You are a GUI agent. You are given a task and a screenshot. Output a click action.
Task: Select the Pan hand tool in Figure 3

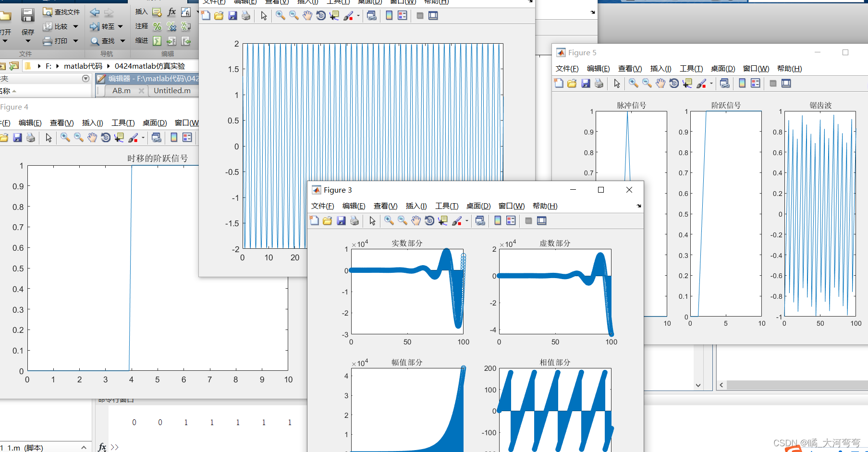click(416, 220)
